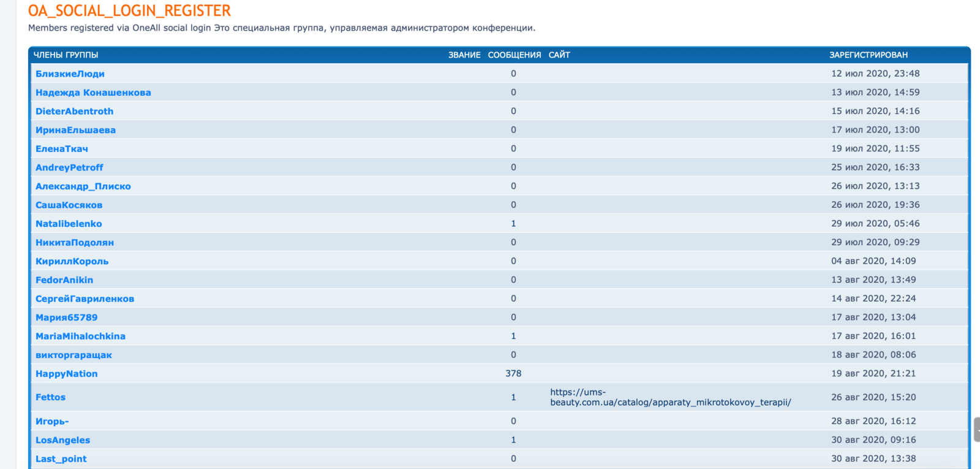Image resolution: width=980 pixels, height=469 pixels.
Task: Select LosAngeles's message count
Action: [x=513, y=440]
